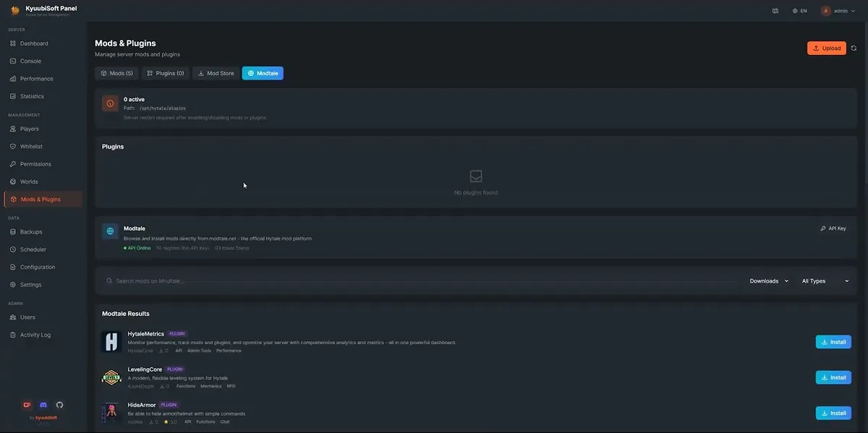Open the red icon link at sidebar bottom
This screenshot has height=433, width=868.
(x=27, y=405)
